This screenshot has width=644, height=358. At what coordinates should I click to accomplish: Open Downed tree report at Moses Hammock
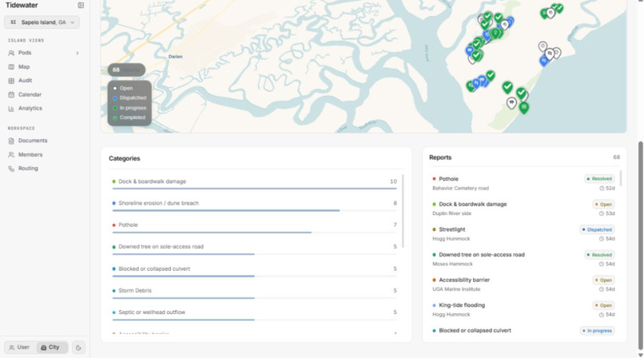(x=523, y=259)
